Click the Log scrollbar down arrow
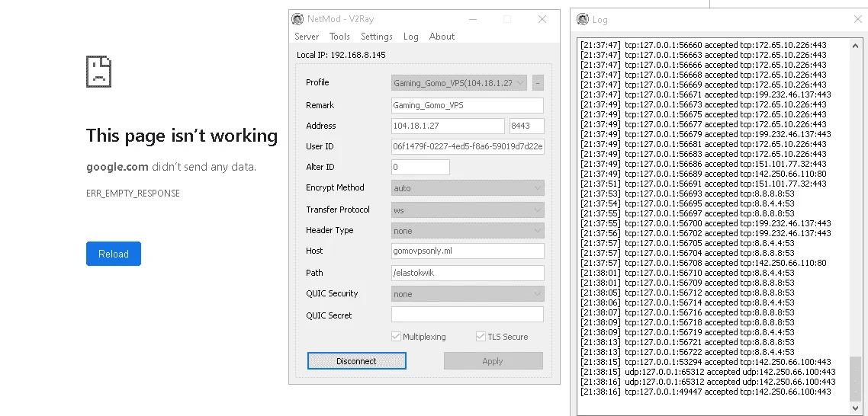 tap(855, 408)
